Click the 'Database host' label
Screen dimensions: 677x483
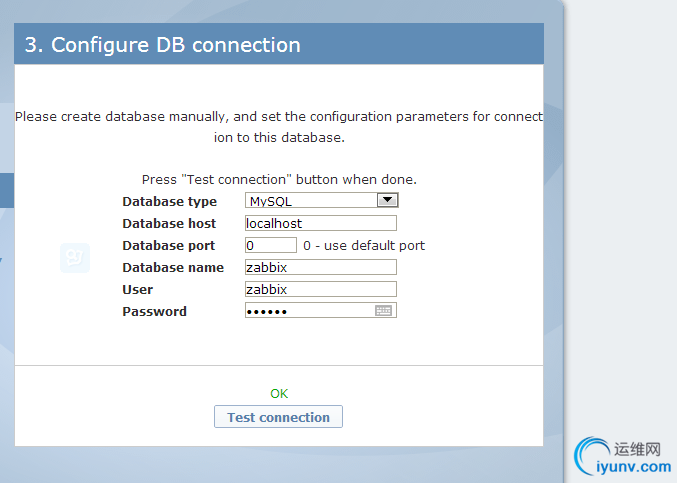[169, 223]
